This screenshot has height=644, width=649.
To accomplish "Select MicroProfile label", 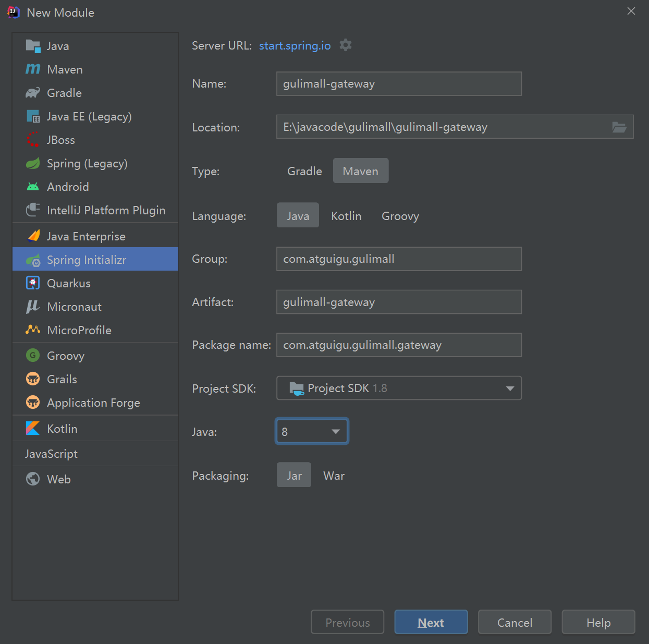I will click(79, 330).
